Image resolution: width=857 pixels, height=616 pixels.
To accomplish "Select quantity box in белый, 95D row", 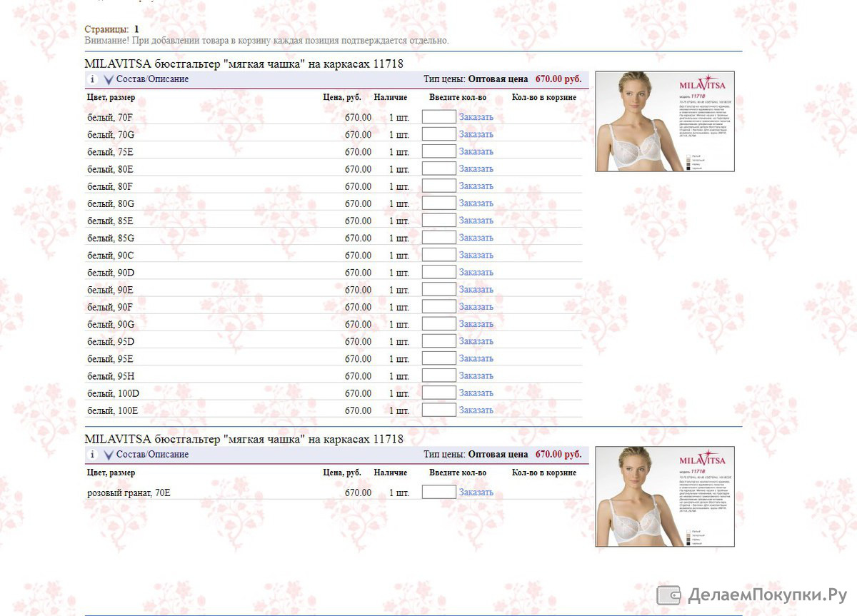I will coord(439,341).
